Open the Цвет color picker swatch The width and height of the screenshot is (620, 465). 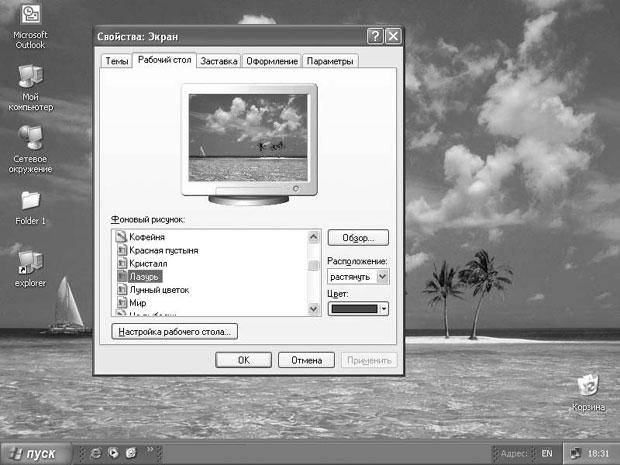coord(358,309)
